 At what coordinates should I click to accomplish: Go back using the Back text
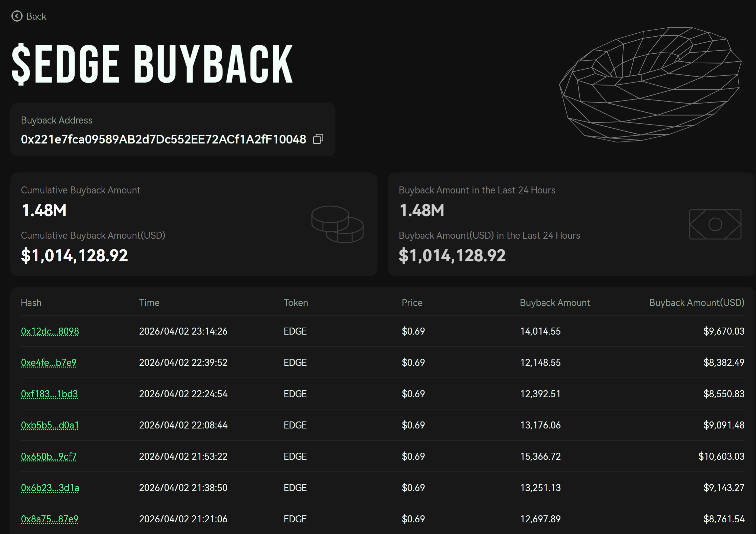pos(36,16)
